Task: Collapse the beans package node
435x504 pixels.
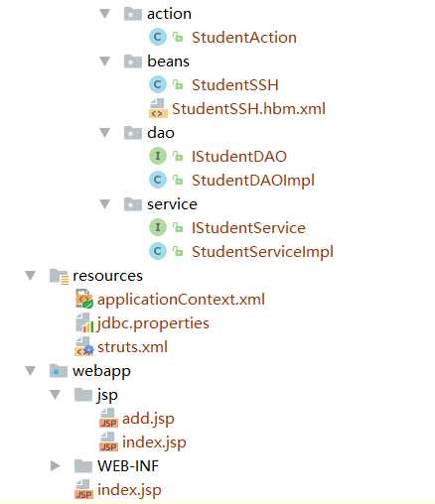Action: click(105, 62)
